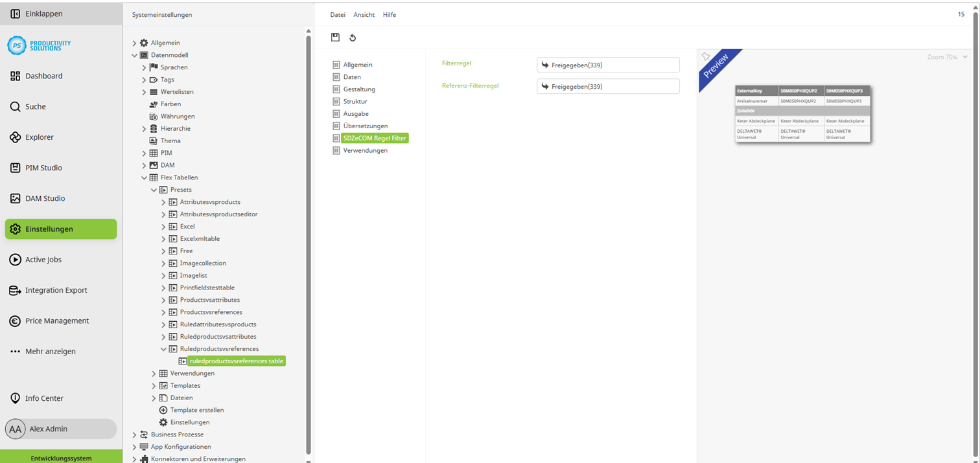Open the Zoom 70% dropdown
This screenshot has height=463, width=980.
[947, 57]
